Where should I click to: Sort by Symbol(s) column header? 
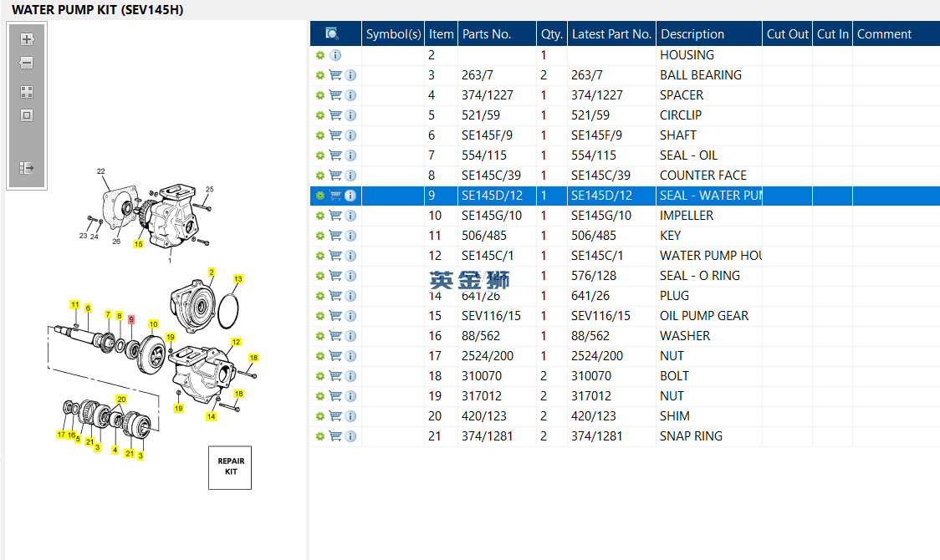click(x=393, y=34)
